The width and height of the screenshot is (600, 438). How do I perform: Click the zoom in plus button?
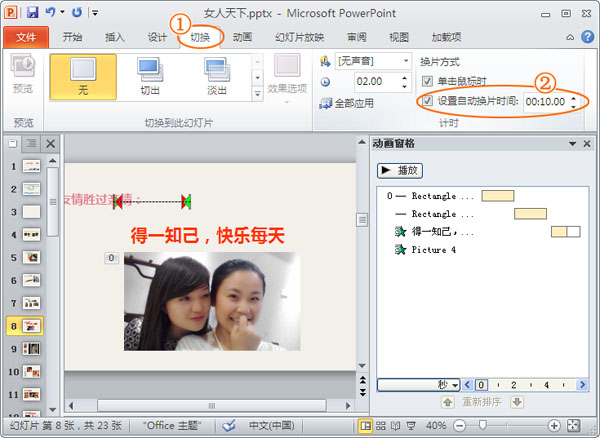554,425
